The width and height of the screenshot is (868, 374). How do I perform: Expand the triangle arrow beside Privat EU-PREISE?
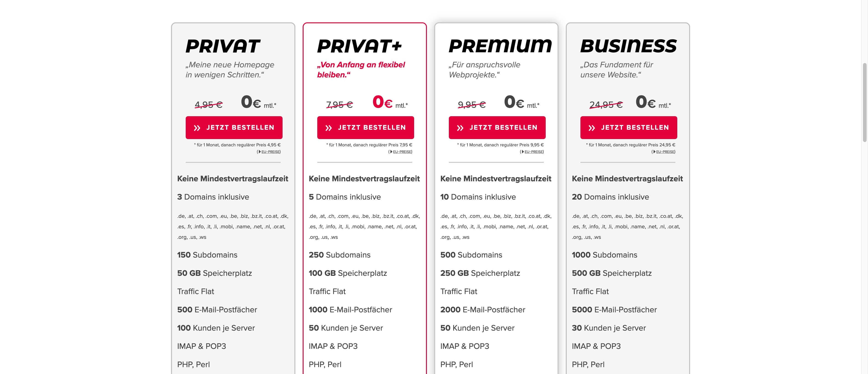pos(259,152)
